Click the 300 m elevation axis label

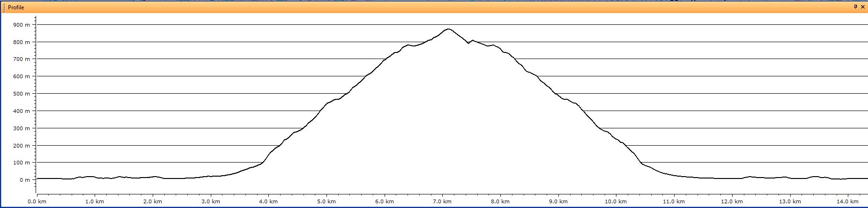pos(22,128)
